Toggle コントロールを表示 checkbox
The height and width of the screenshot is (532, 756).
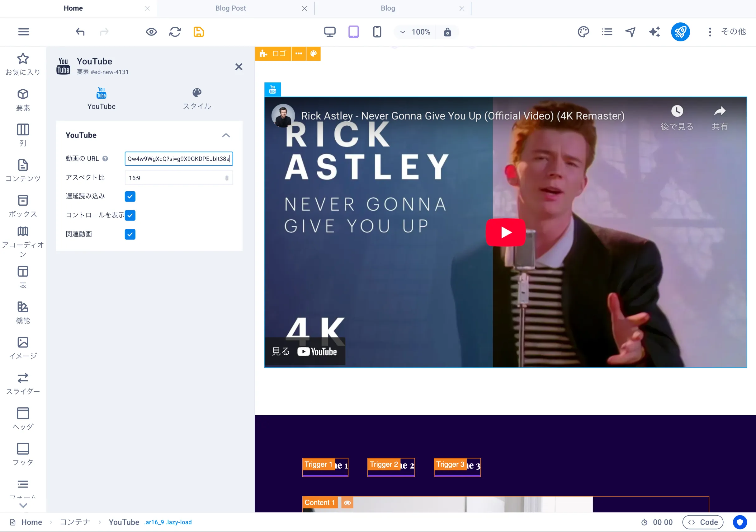130,215
